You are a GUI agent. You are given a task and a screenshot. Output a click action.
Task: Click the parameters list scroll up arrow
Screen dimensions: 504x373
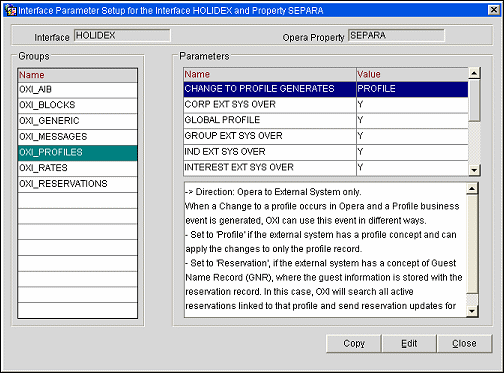click(x=474, y=73)
